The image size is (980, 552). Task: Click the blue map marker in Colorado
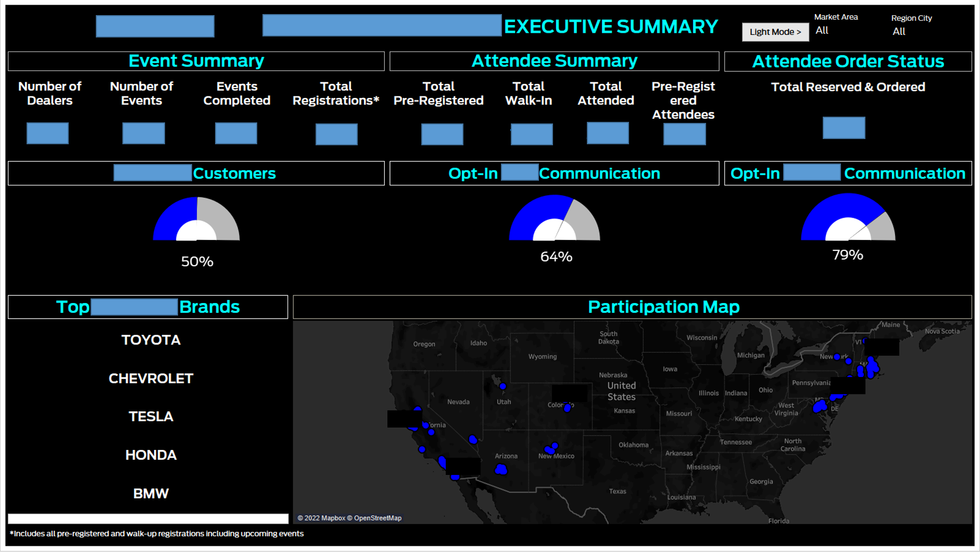pyautogui.click(x=567, y=408)
